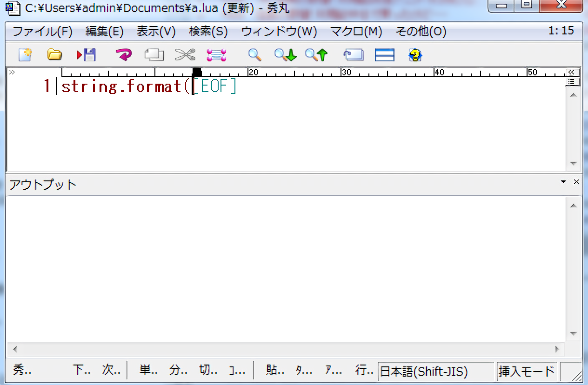The width and height of the screenshot is (588, 385).
Task: Expand the « chevron at ruler's right end
Action: point(572,72)
